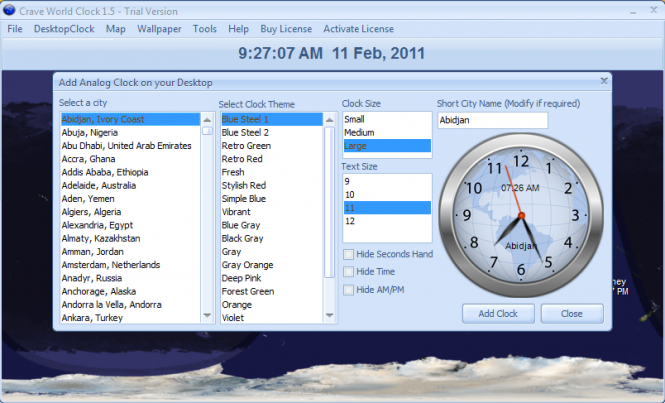Click city list scroll down arrow
The height and width of the screenshot is (403, 665).
pyautogui.click(x=207, y=315)
